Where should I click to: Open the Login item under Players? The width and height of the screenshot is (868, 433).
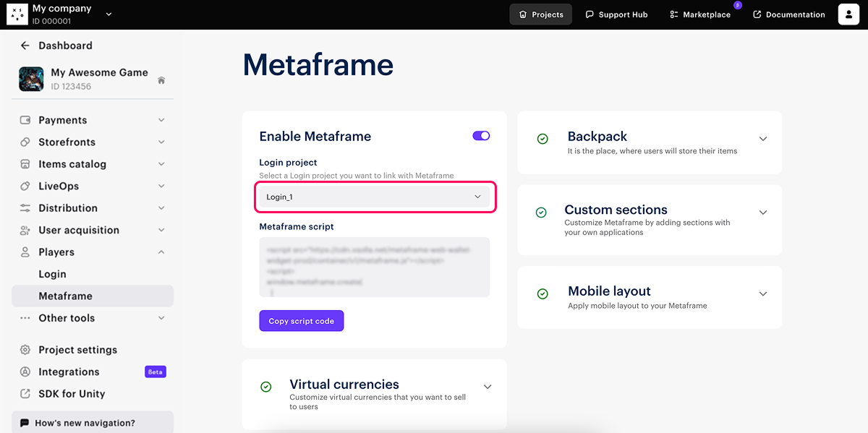tap(52, 274)
